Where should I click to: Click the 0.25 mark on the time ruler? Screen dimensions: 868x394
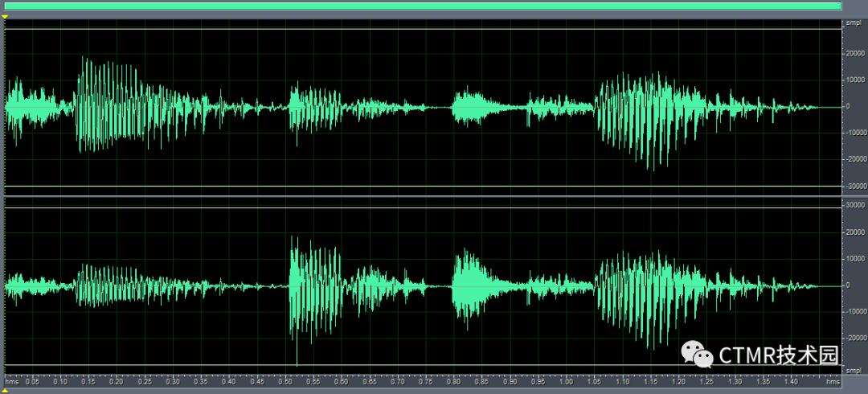point(145,383)
